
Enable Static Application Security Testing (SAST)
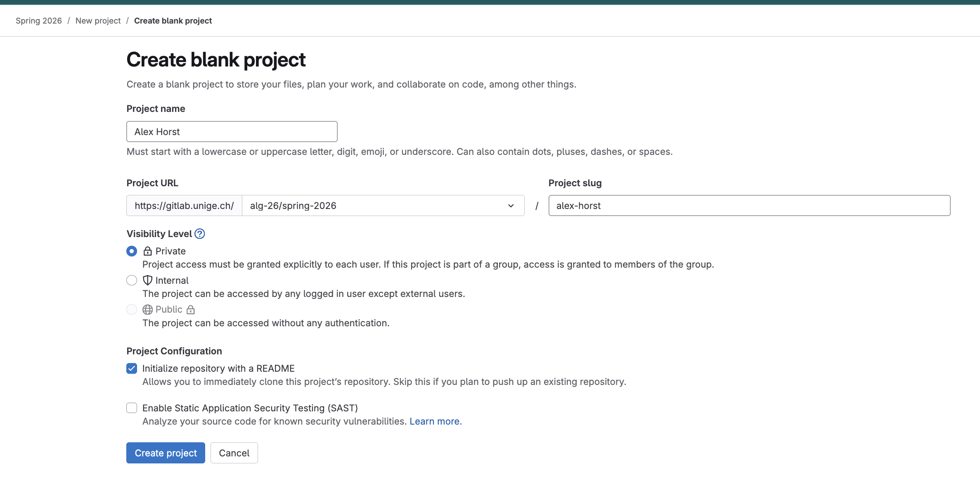click(131, 408)
